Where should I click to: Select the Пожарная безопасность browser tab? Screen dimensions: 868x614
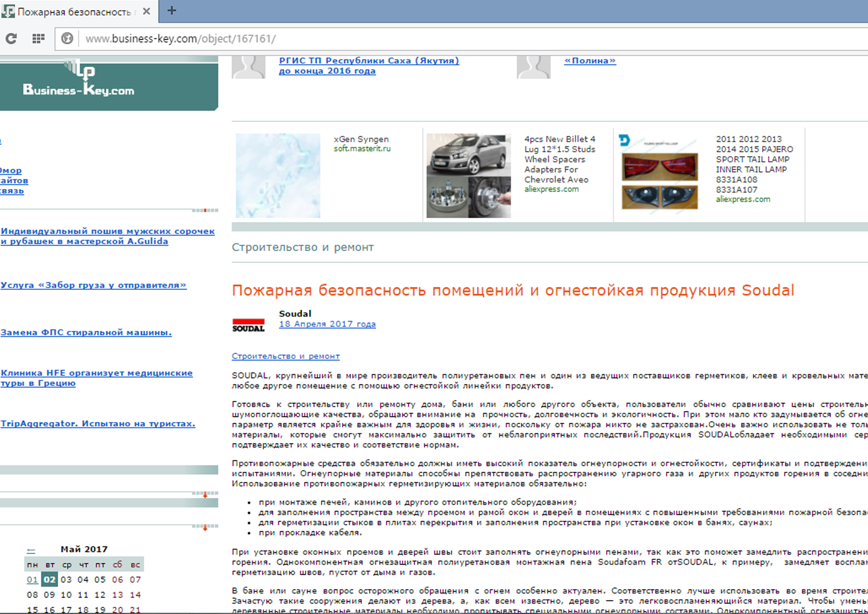79,12
